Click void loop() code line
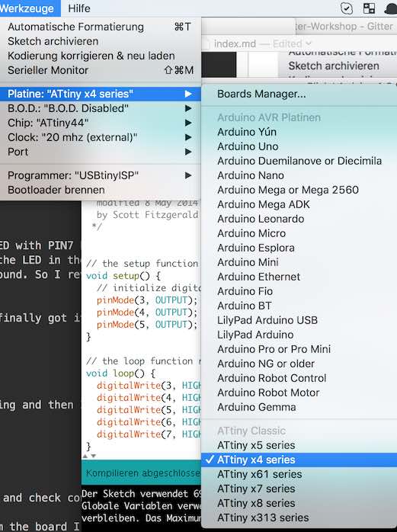This screenshot has width=397, height=532. 120,373
